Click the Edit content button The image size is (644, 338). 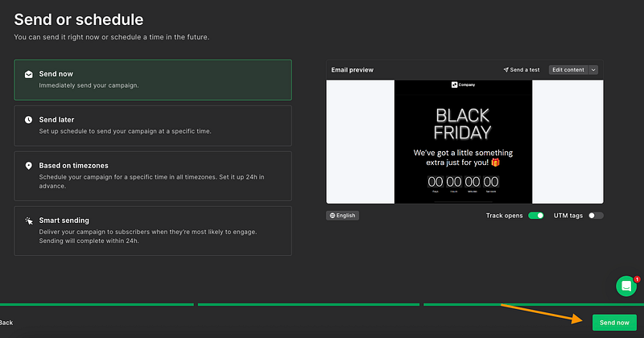coord(568,70)
